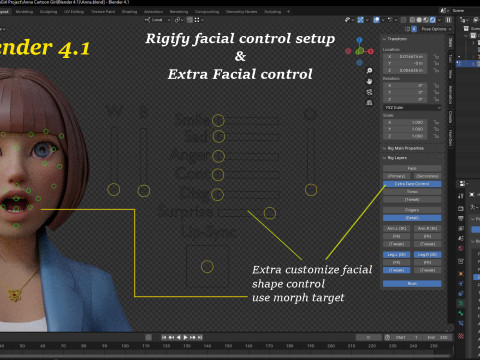Play animation forward in timeline
The width and height of the screenshot is (480, 360).
[x=186, y=337]
